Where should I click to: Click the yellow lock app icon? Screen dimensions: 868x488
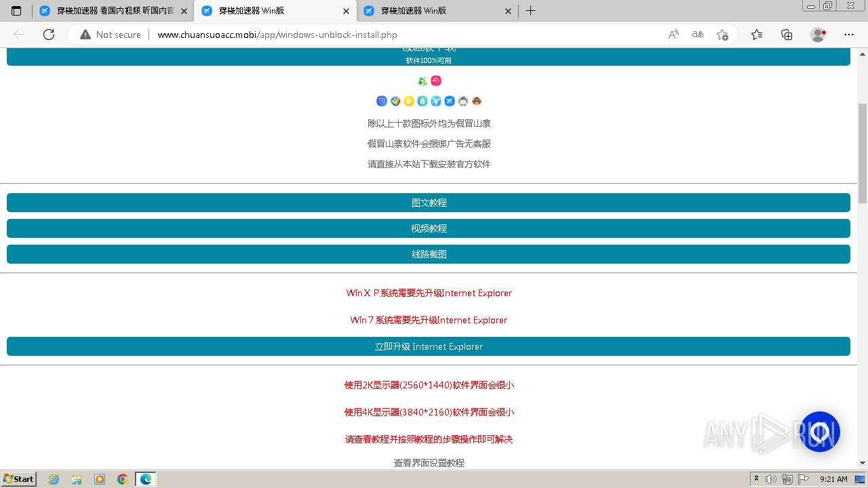click(x=409, y=101)
